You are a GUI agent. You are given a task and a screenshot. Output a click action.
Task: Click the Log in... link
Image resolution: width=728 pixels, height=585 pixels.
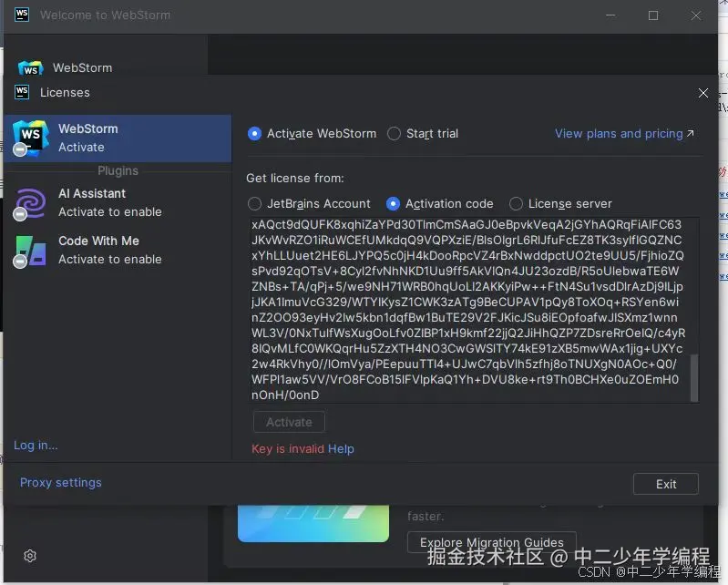pyautogui.click(x=36, y=446)
